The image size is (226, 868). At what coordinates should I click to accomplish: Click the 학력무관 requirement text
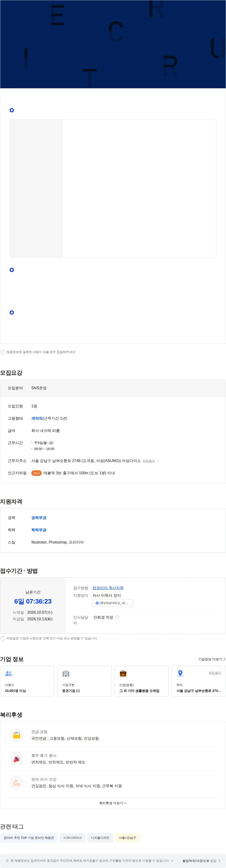(x=39, y=530)
